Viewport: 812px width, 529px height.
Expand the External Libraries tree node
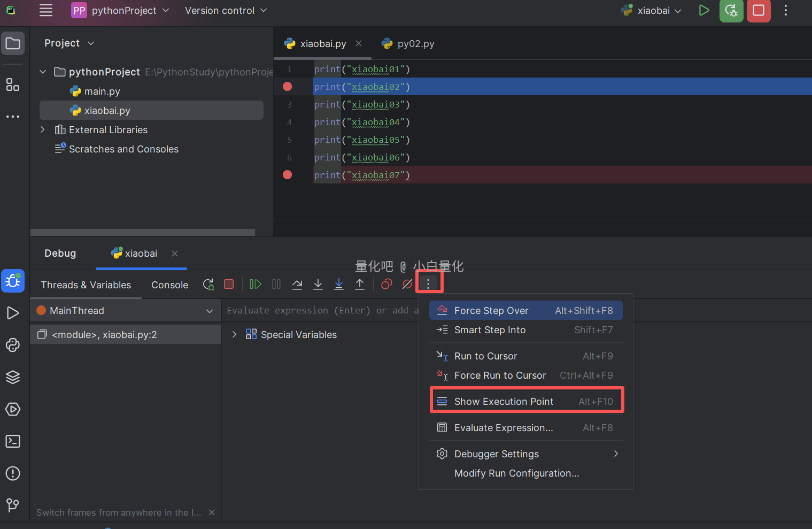point(43,130)
